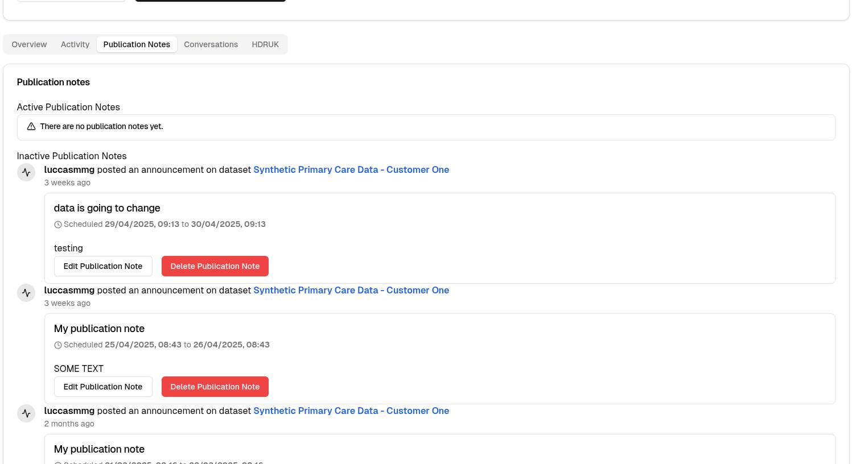868x464 pixels.
Task: Click activity icon beside "data is going to change" post
Action: tap(26, 172)
